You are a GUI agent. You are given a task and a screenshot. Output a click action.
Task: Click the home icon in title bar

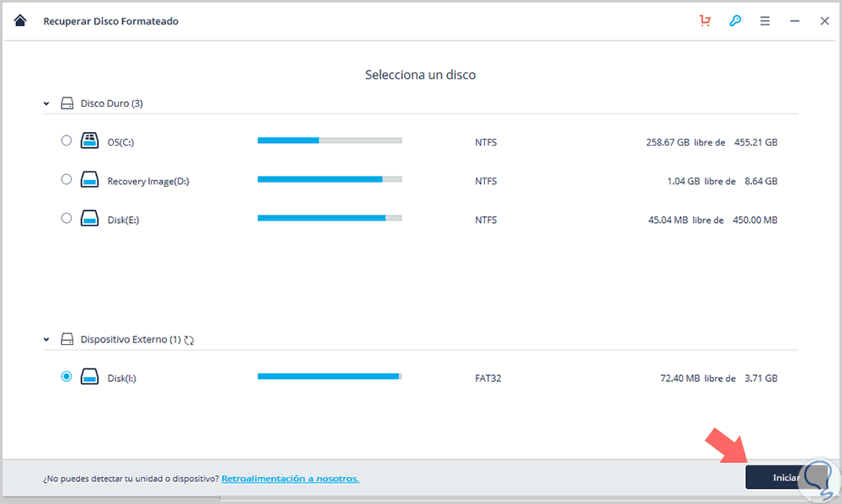tap(20, 21)
